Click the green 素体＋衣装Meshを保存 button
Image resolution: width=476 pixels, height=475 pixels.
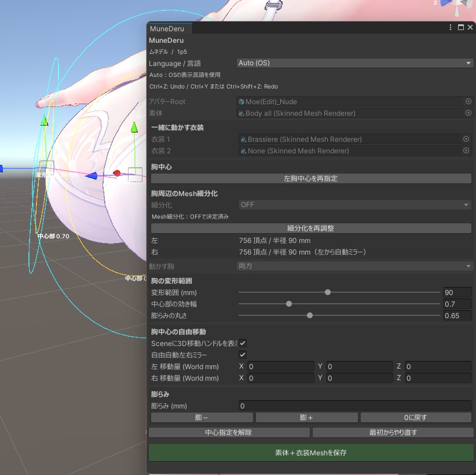click(311, 452)
